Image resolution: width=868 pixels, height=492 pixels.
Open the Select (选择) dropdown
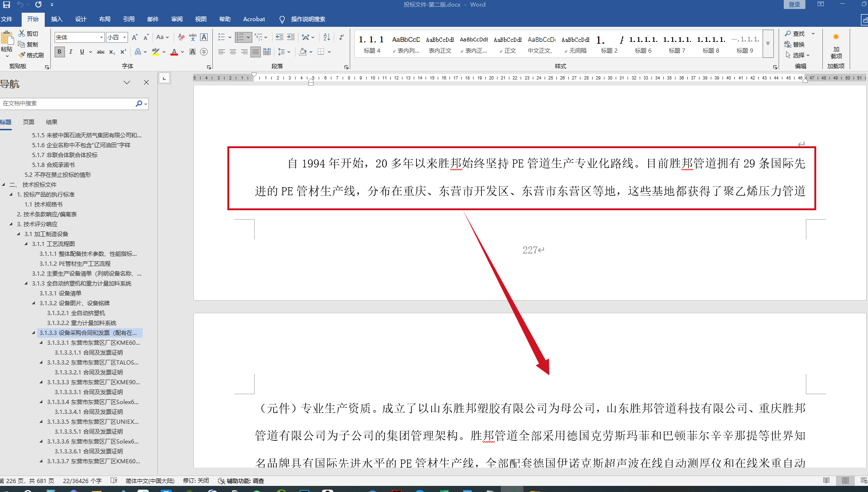tap(798, 55)
